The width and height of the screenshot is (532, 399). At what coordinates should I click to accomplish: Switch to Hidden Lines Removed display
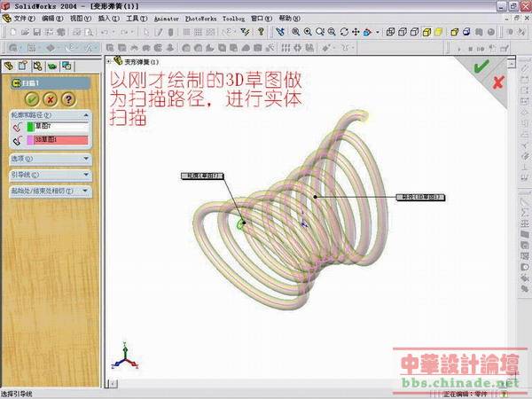pyautogui.click(x=414, y=32)
